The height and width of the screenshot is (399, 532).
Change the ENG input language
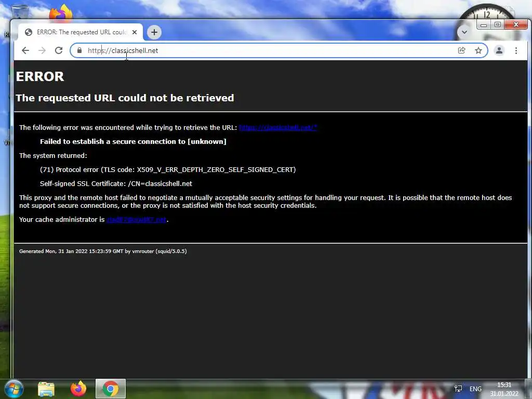475,389
